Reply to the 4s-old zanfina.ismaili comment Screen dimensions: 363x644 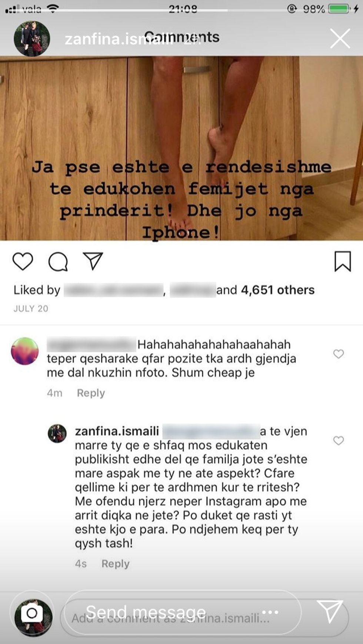[x=116, y=564]
